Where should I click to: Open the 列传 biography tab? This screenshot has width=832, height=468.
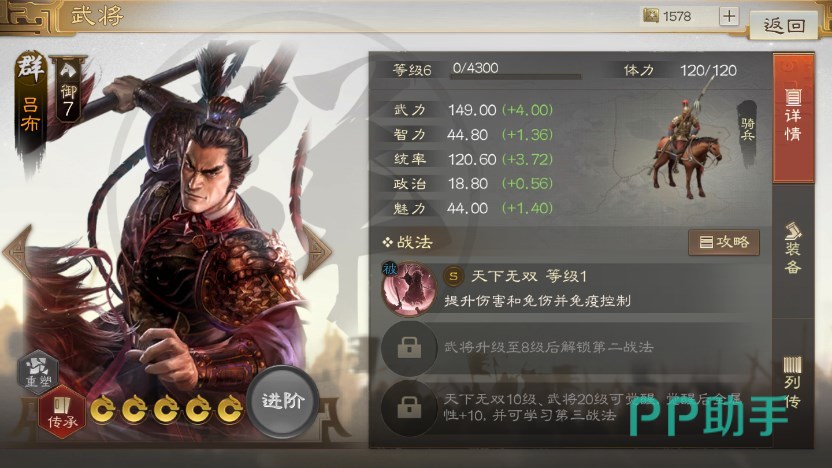(793, 382)
